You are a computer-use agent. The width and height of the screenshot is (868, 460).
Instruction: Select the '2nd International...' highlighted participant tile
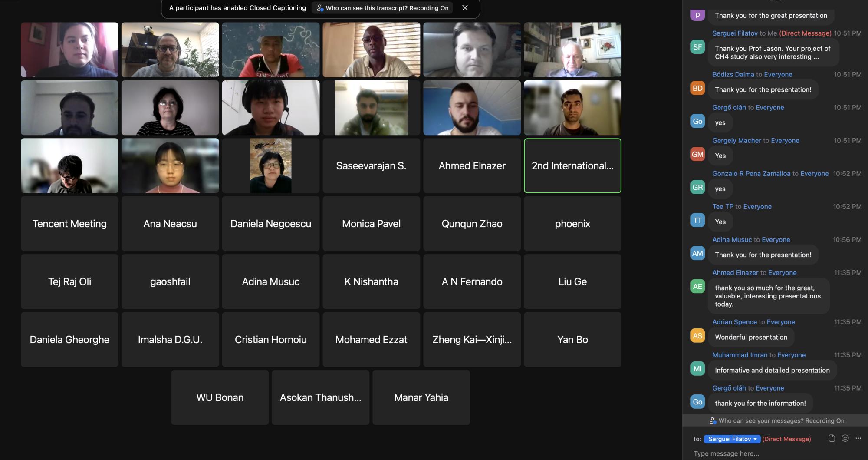point(572,165)
